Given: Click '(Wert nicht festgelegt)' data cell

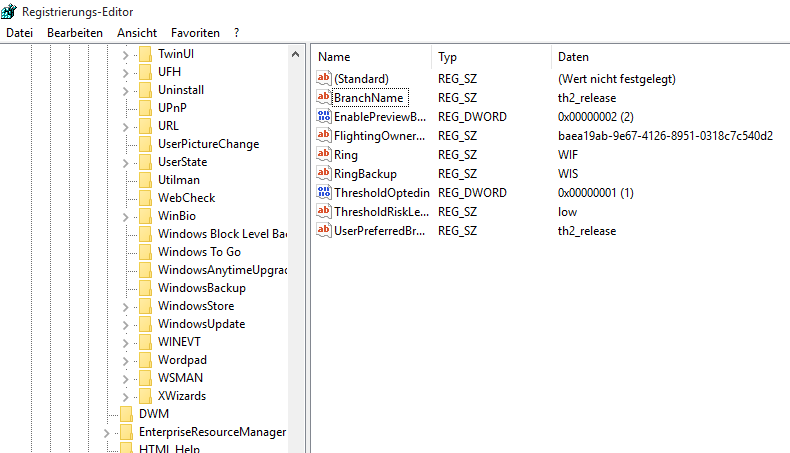Looking at the screenshot, I should point(617,79).
